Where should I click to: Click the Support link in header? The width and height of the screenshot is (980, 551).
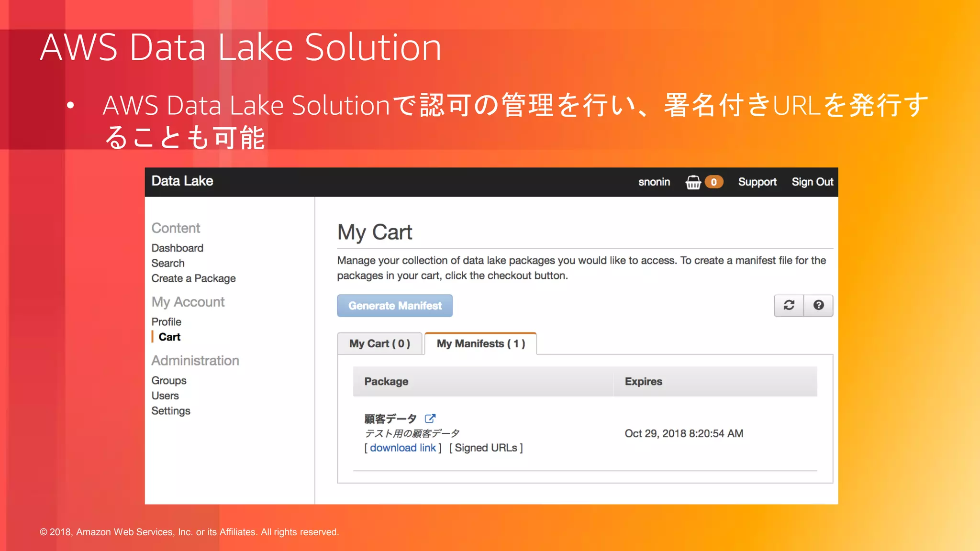click(757, 182)
